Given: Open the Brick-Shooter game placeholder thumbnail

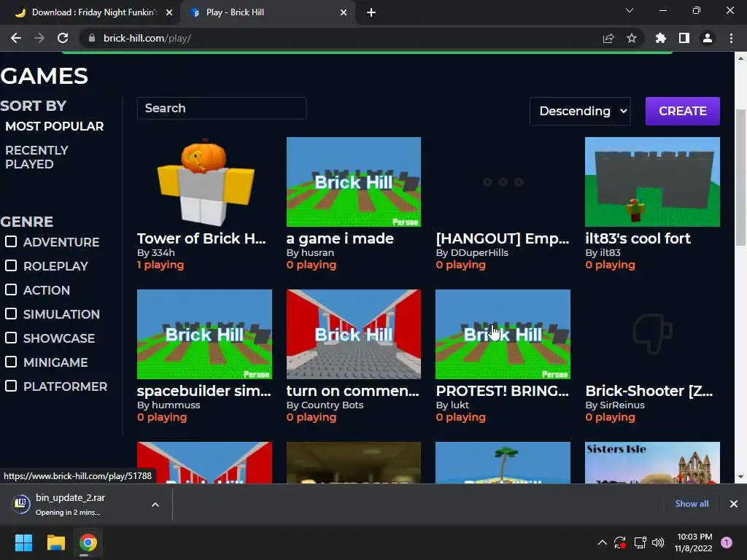Looking at the screenshot, I should 652,334.
